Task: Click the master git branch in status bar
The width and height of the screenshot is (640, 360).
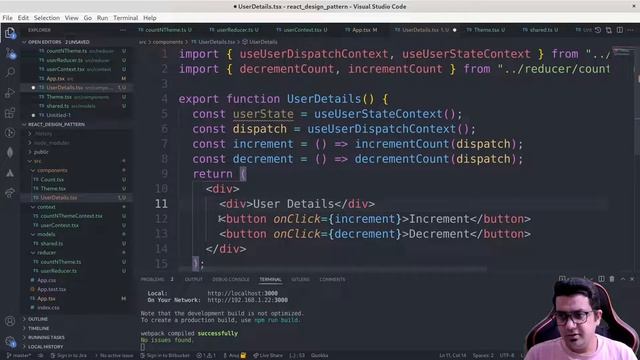Action: 19,356
